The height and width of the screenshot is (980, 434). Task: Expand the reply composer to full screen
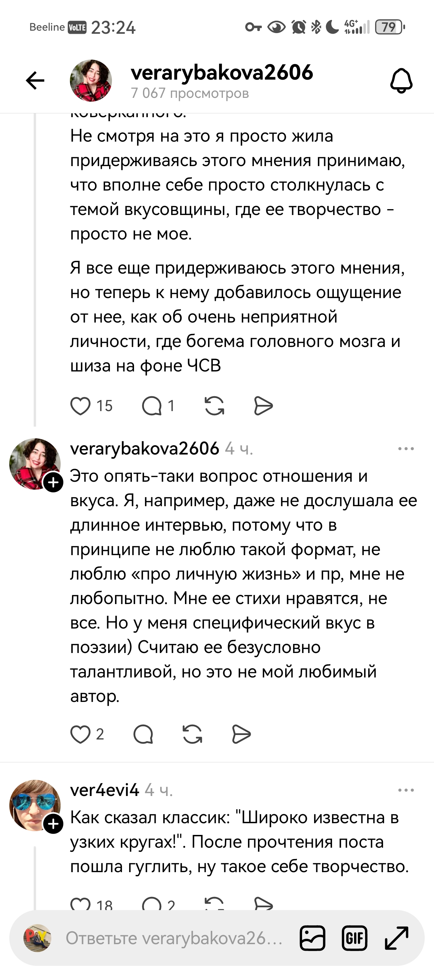[x=396, y=938]
